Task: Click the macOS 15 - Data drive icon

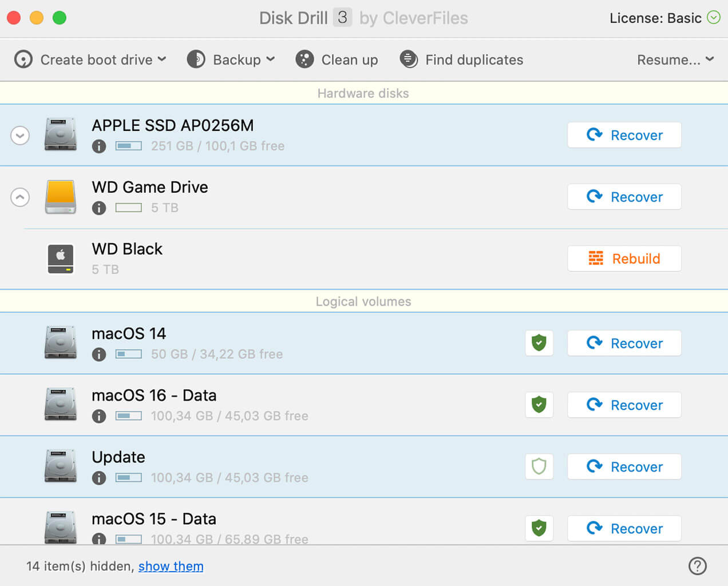Action: pos(61,527)
